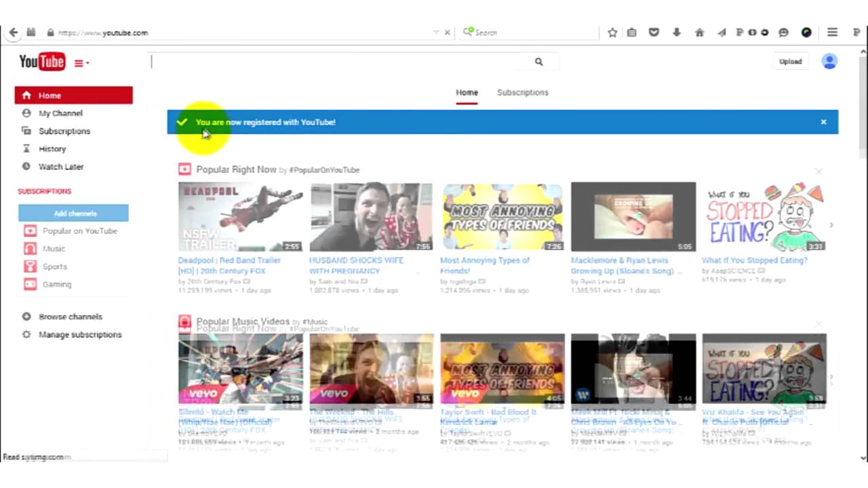
Task: Open the user account avatar icon
Action: (829, 62)
